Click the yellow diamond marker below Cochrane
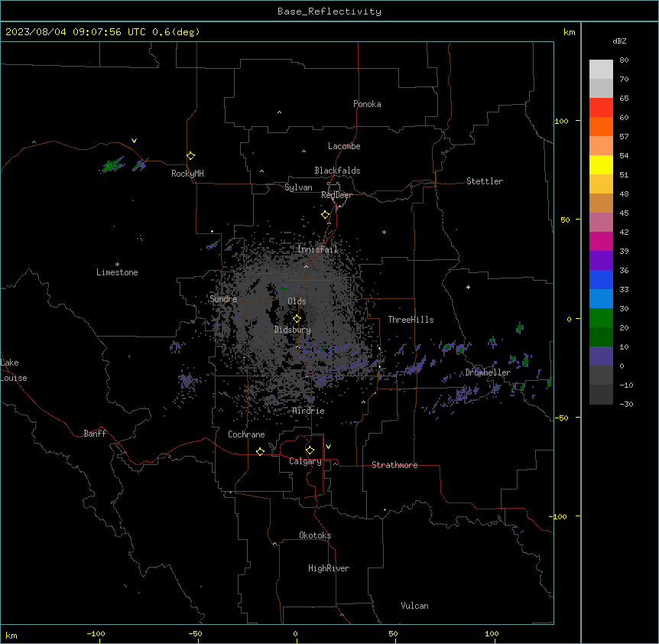The height and width of the screenshot is (644, 659). (260, 451)
